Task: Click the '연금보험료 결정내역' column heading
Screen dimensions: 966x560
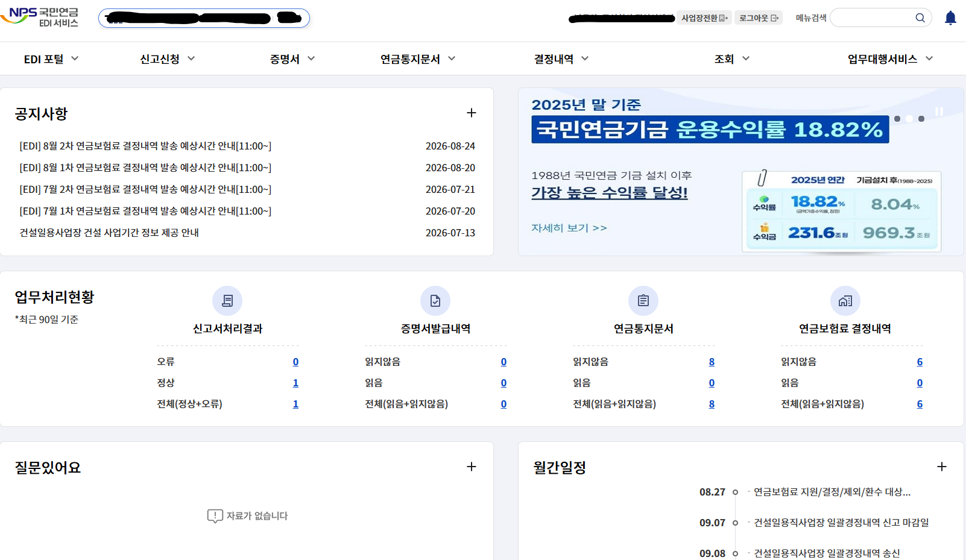Action: point(845,329)
